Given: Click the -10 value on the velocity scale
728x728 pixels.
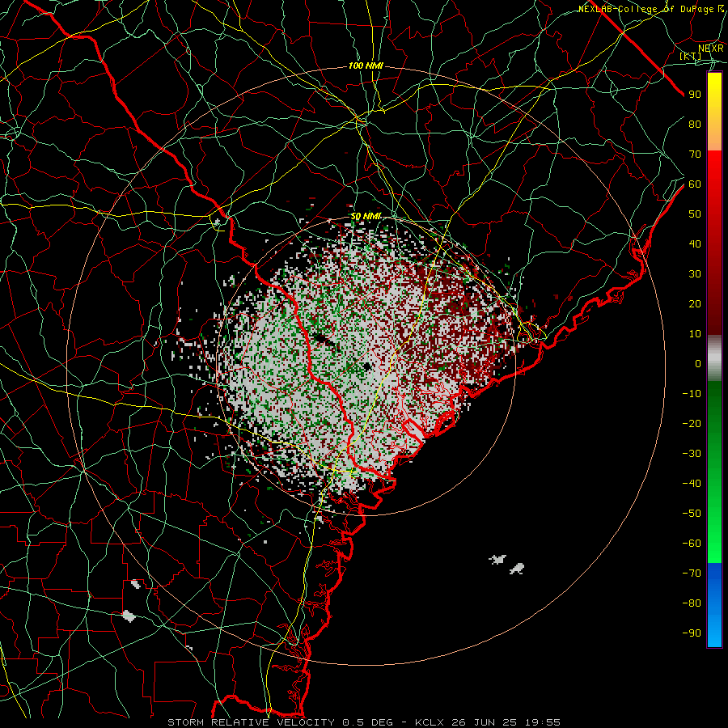Looking at the screenshot, I should click(692, 394).
